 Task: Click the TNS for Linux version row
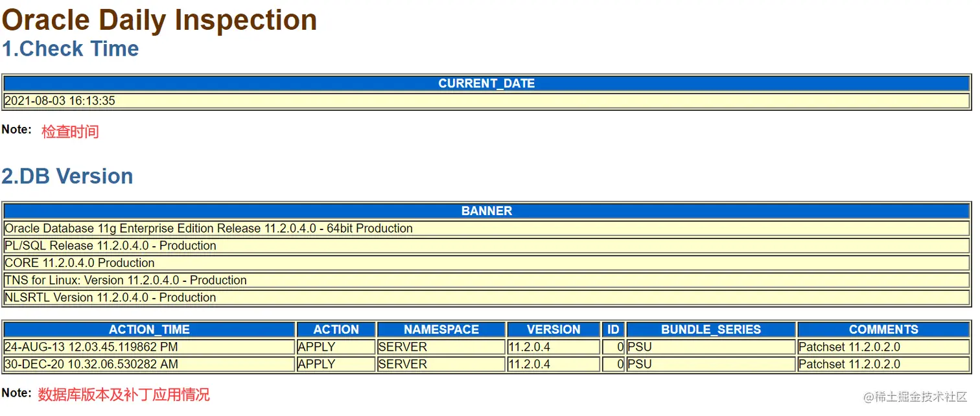pos(486,280)
